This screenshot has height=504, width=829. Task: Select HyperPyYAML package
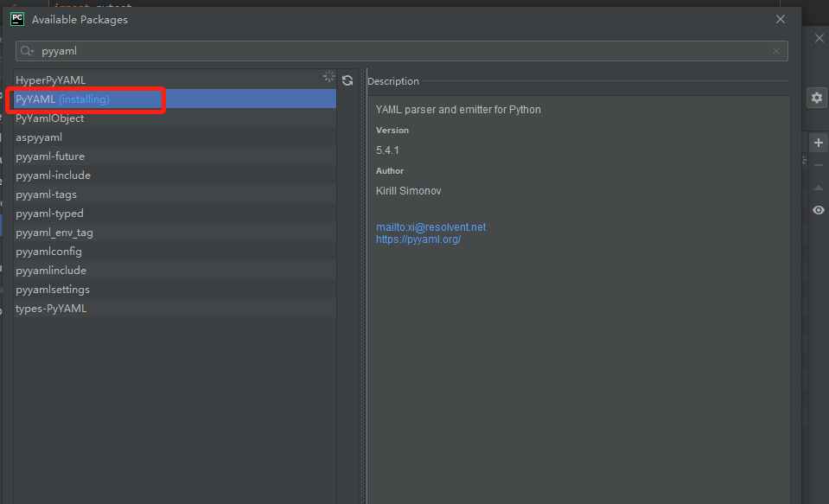point(175,80)
